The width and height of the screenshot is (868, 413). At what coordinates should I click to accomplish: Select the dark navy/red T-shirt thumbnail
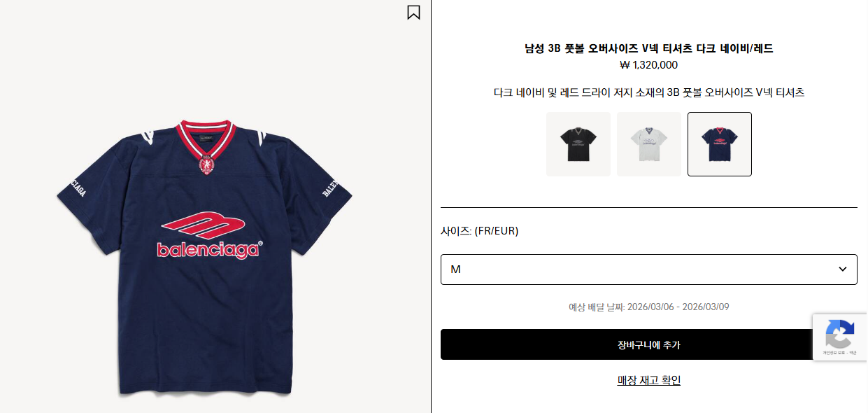tap(719, 144)
